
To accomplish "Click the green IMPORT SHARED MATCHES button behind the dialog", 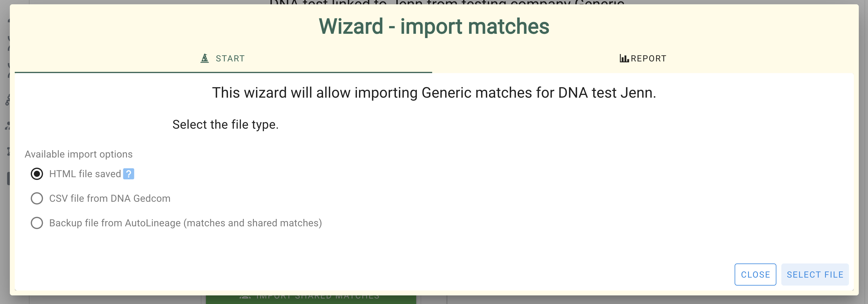I will click(x=311, y=299).
